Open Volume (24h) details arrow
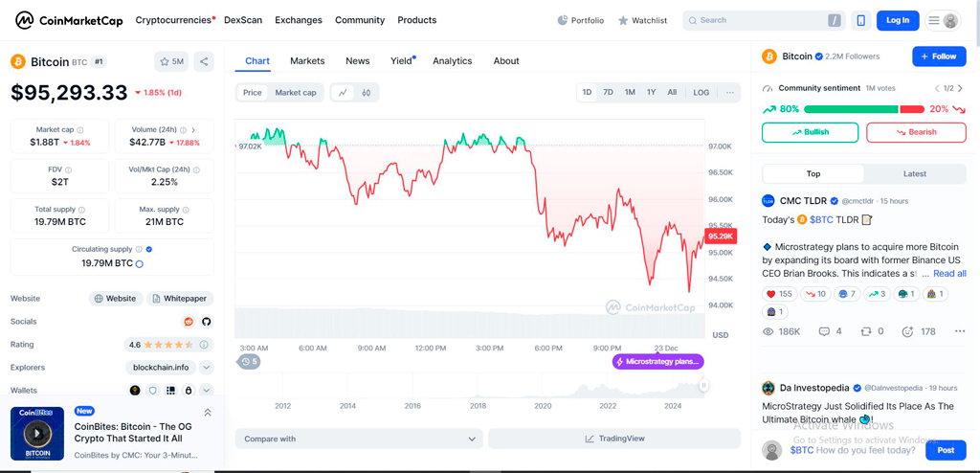This screenshot has height=473, width=980. coord(193,130)
